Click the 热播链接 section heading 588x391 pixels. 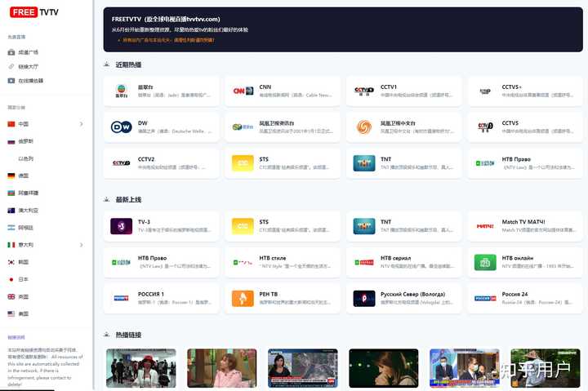[x=129, y=335]
